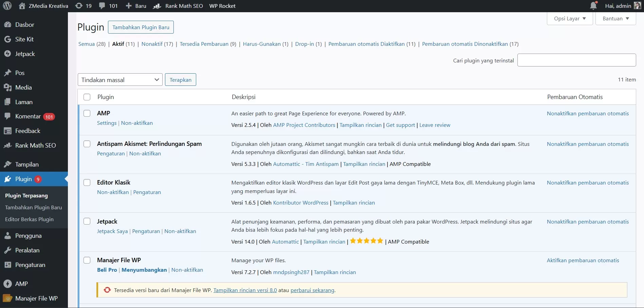Open the Peralatan wrench icon in sidebar

(x=7, y=250)
